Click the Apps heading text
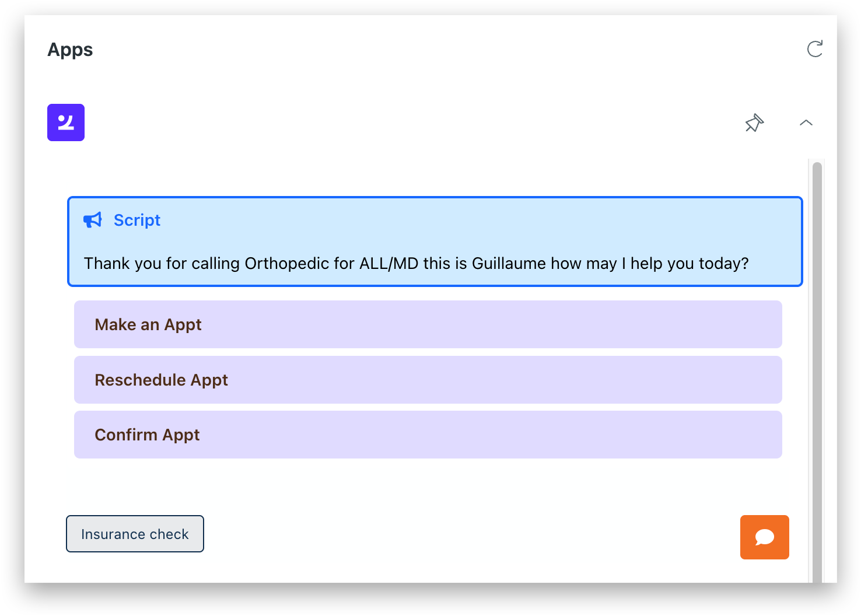 70,50
